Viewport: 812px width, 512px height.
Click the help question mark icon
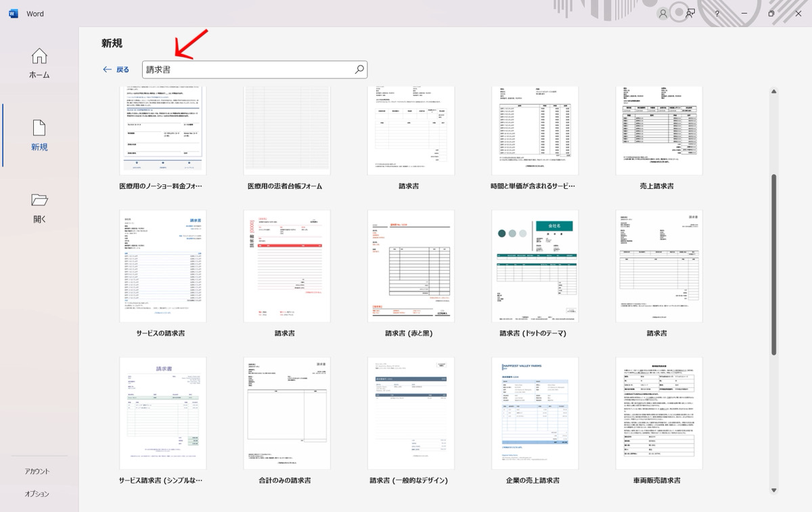717,14
